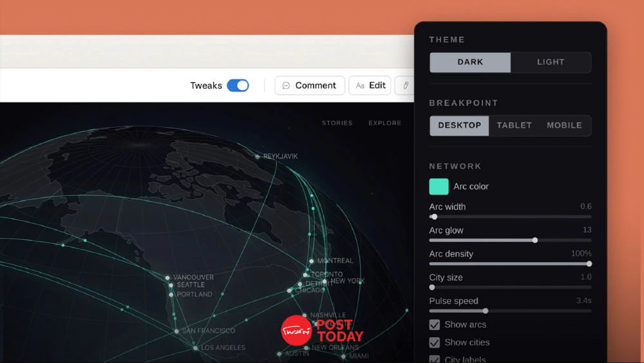Image resolution: width=644 pixels, height=363 pixels.
Task: Click the Arc glow value '13'
Action: (x=587, y=230)
